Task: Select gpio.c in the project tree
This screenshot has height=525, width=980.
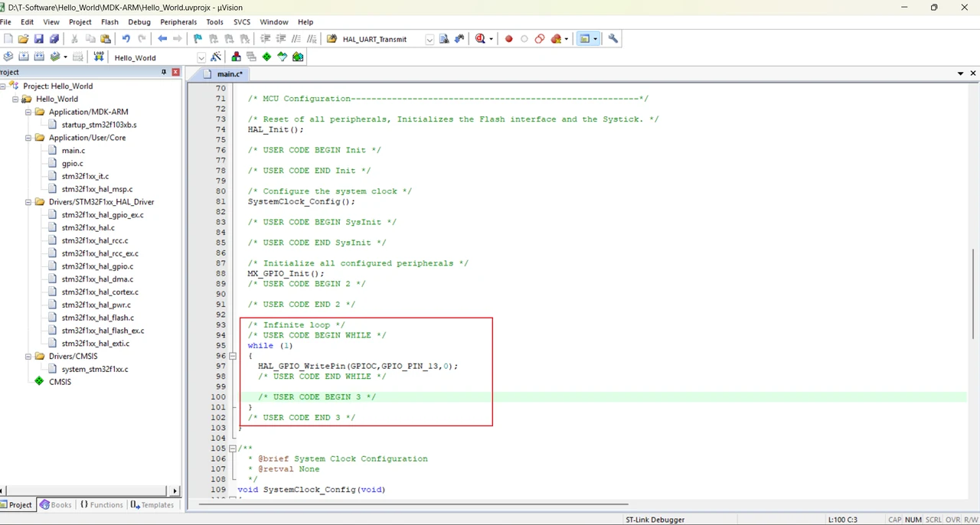Action: tap(73, 164)
